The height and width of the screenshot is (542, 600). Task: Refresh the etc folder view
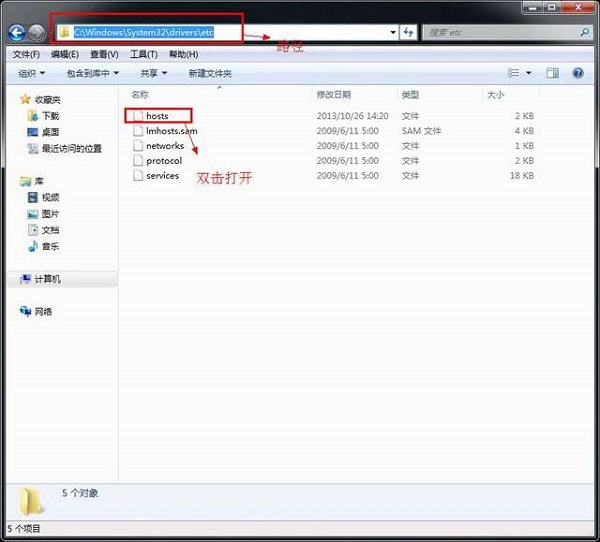coord(408,32)
